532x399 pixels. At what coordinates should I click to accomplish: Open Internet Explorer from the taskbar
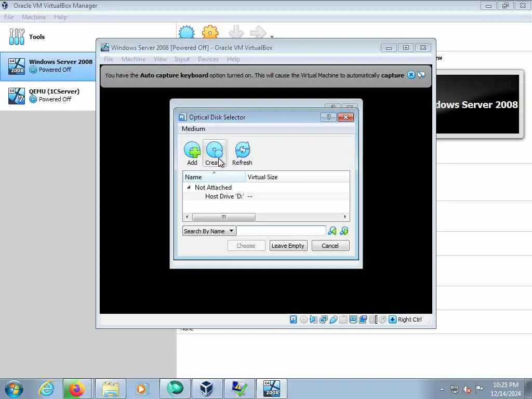tap(46, 389)
